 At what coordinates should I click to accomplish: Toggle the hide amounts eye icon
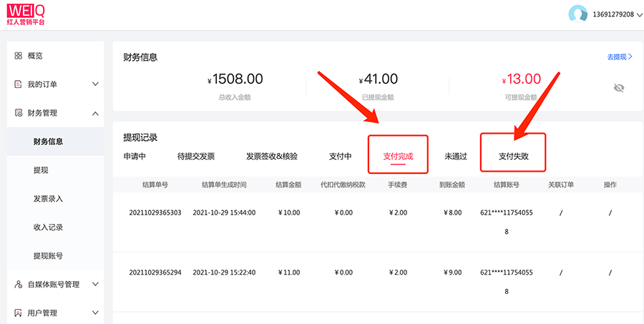tap(619, 87)
